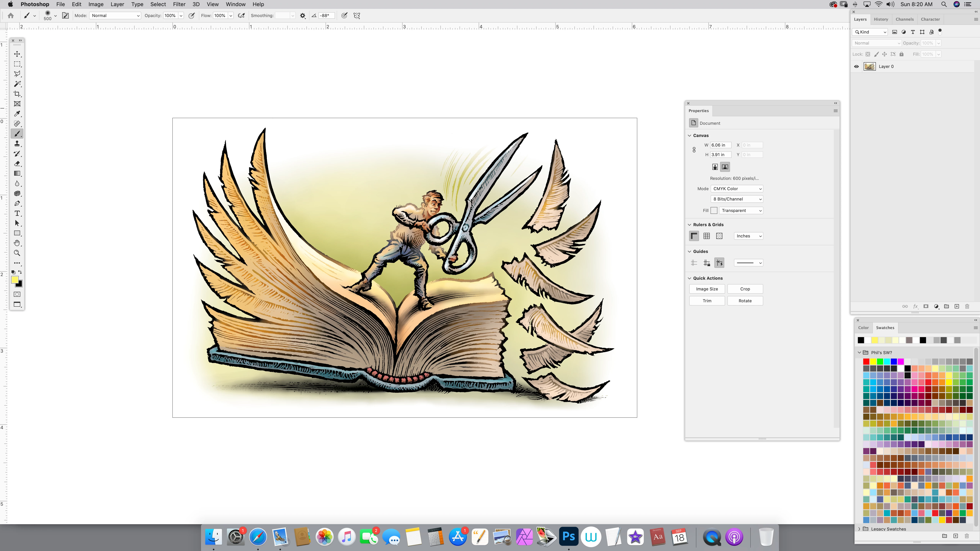This screenshot has width=980, height=551.
Task: Toggle the grid display in Rulers & Grids
Action: pos(706,236)
